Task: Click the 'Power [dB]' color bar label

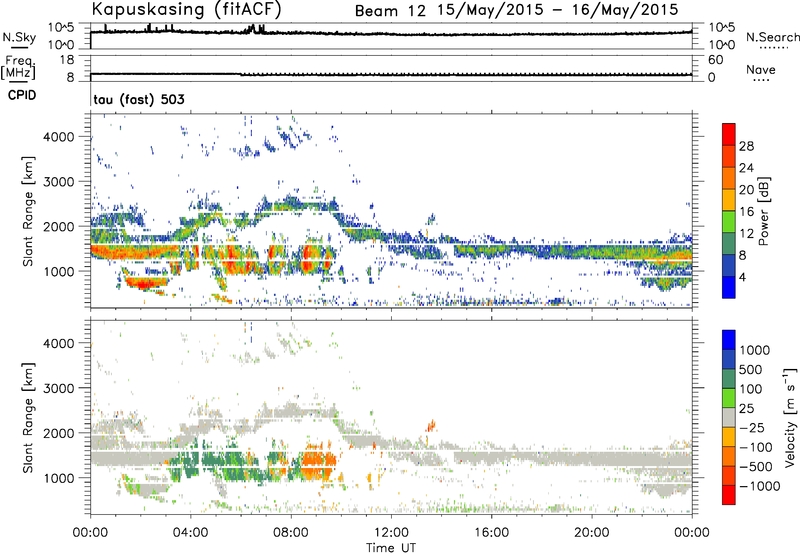Action: pos(763,211)
